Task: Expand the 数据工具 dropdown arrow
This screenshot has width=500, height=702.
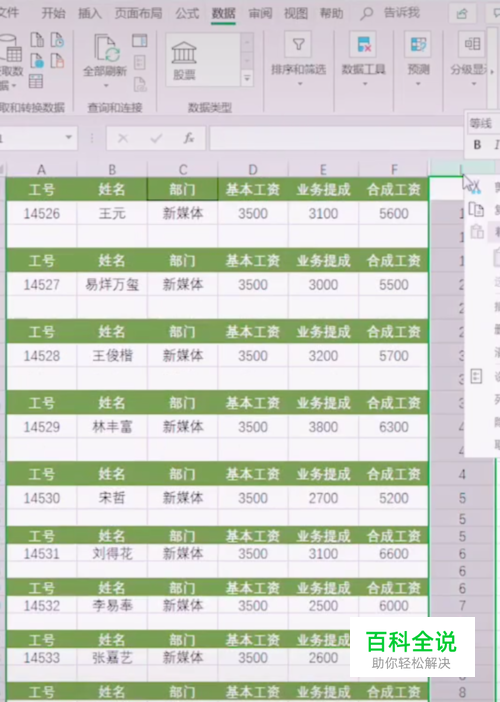Action: [x=365, y=84]
